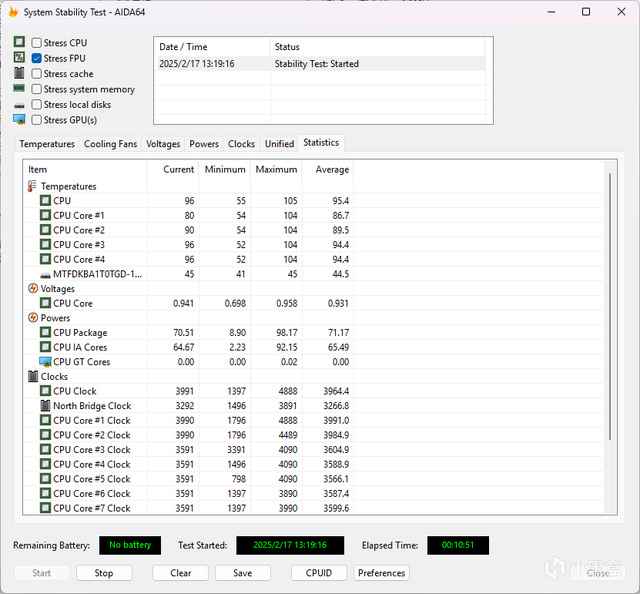Click the monitor icon beside Stress GPU(s)

pos(19,120)
